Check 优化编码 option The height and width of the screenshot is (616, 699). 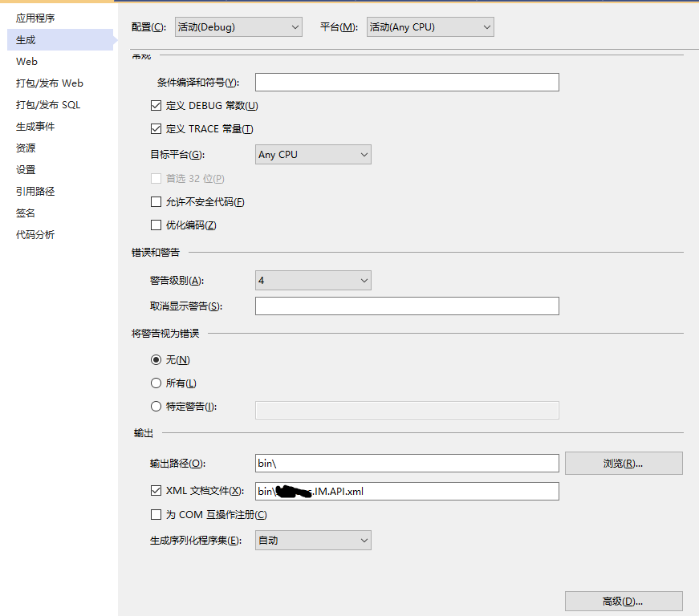[x=156, y=225]
